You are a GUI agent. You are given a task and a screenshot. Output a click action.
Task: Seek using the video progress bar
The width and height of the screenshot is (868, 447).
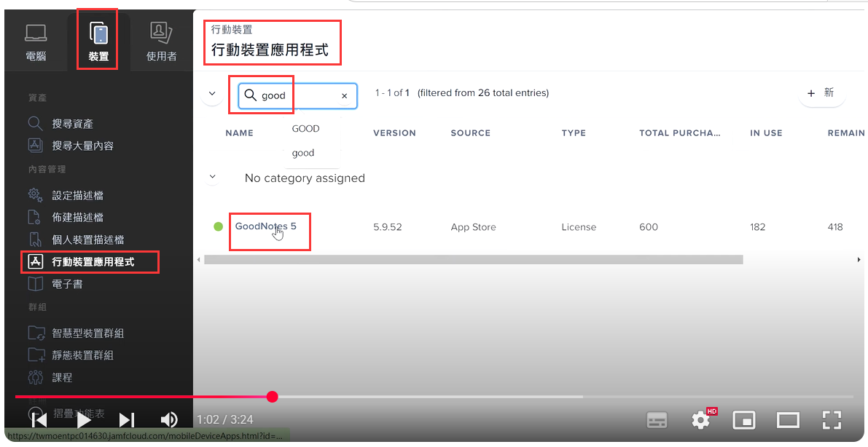pyautogui.click(x=434, y=397)
